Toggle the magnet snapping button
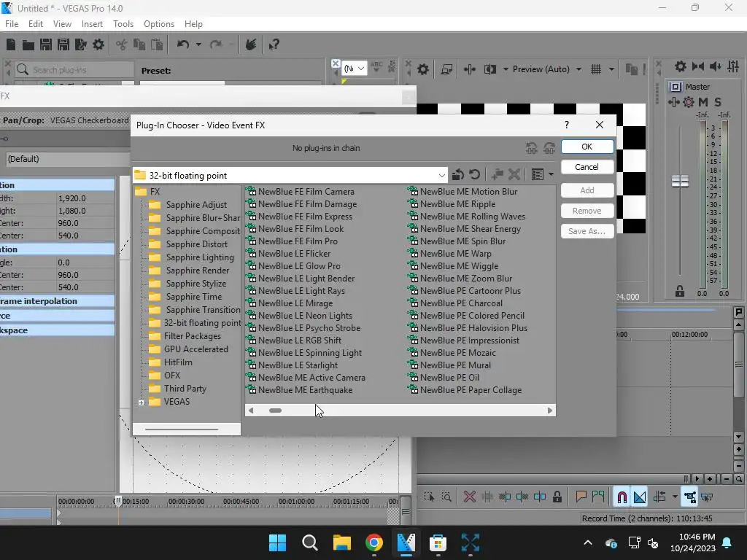The height and width of the screenshot is (560, 747). pos(622,497)
